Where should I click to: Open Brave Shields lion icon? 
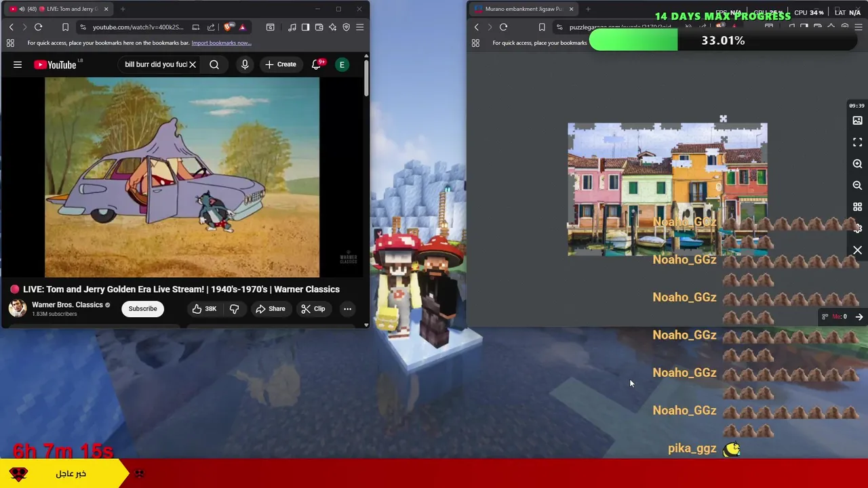pyautogui.click(x=227, y=27)
